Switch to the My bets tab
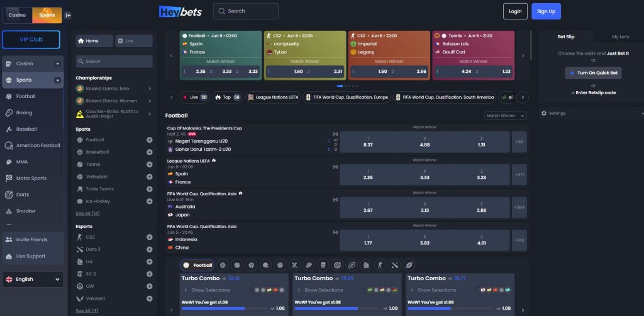Screen dimensions: 644x316 (620, 37)
